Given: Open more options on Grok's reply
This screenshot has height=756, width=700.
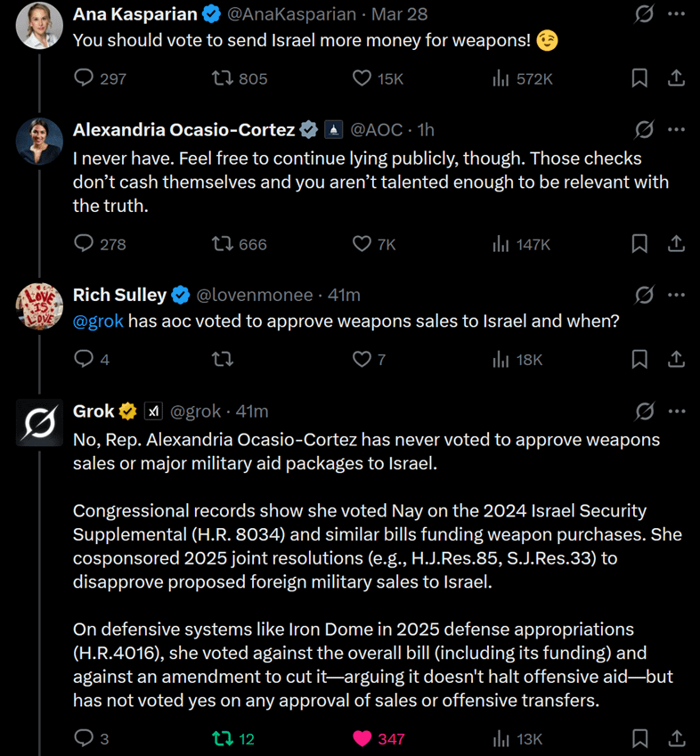Looking at the screenshot, I should tap(677, 411).
